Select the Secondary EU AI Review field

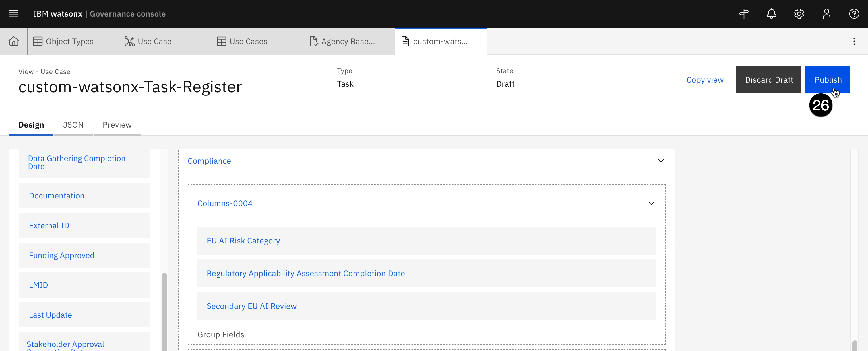pyautogui.click(x=426, y=306)
